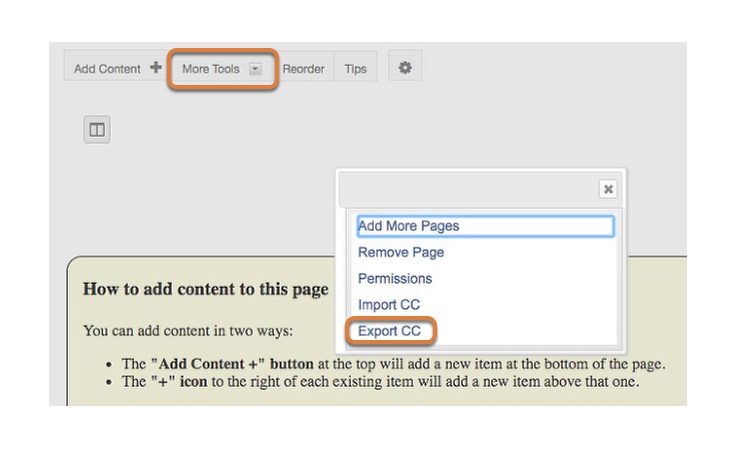Click the Reorder button
Image resolution: width=736 pixels, height=449 pixels.
pyautogui.click(x=304, y=69)
